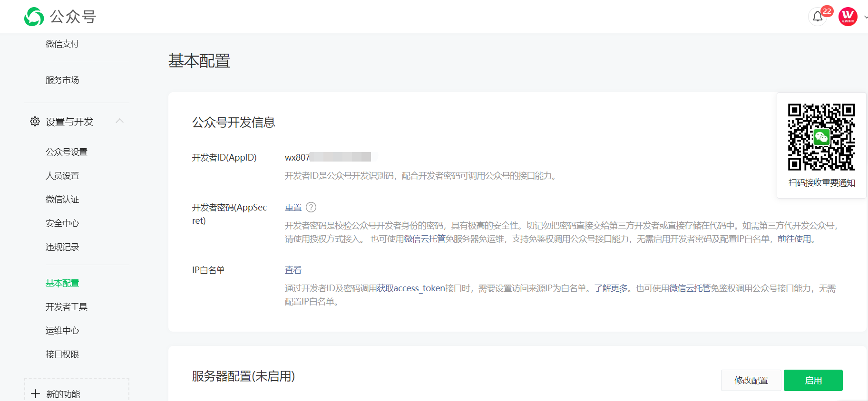
Task: Click the green 启用 button
Action: coord(813,381)
